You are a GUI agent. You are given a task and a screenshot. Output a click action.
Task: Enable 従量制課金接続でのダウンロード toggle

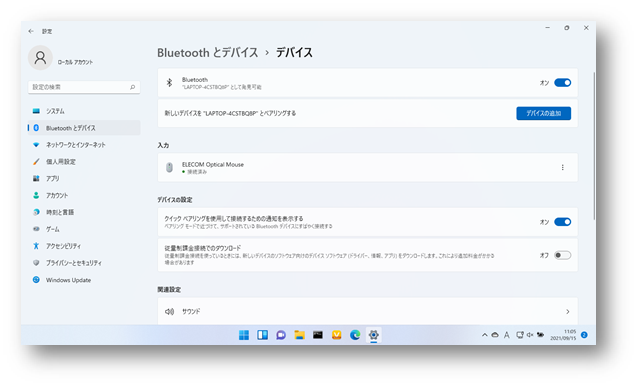tap(563, 255)
